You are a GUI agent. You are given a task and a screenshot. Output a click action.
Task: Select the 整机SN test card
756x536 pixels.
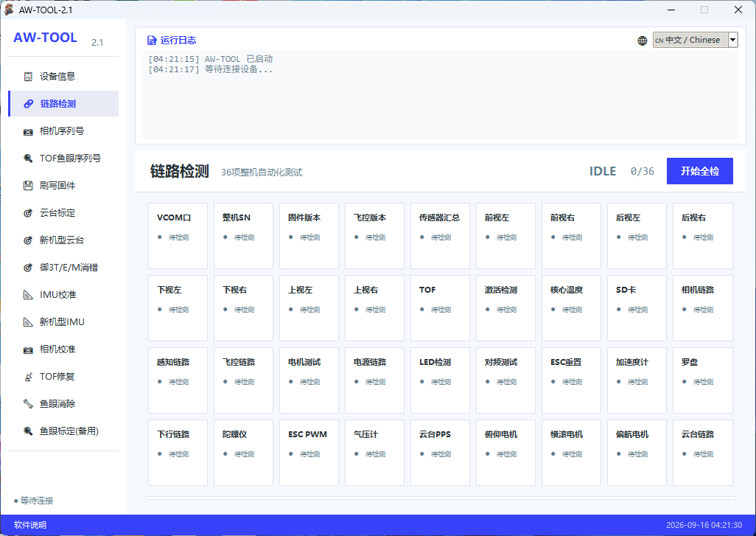[243, 236]
